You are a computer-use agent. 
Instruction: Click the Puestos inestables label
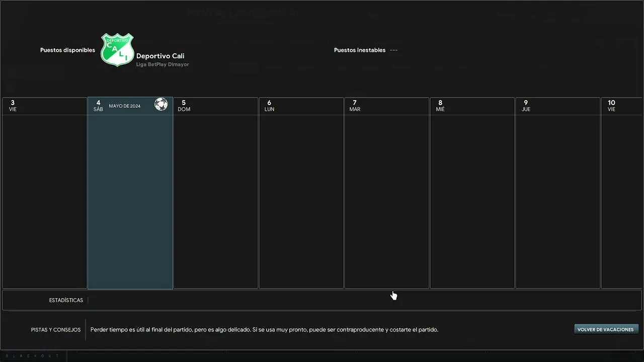tap(360, 50)
